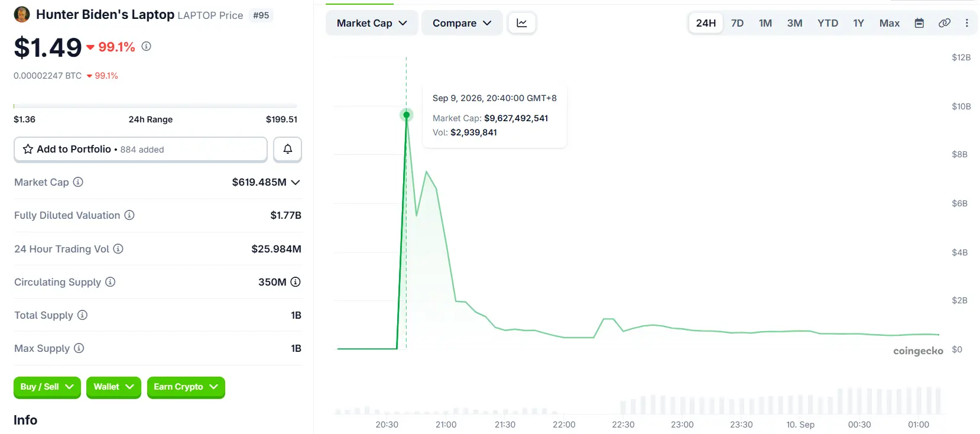Expand Market Cap value chevron
Screen dimensions: 980x434
tap(296, 182)
